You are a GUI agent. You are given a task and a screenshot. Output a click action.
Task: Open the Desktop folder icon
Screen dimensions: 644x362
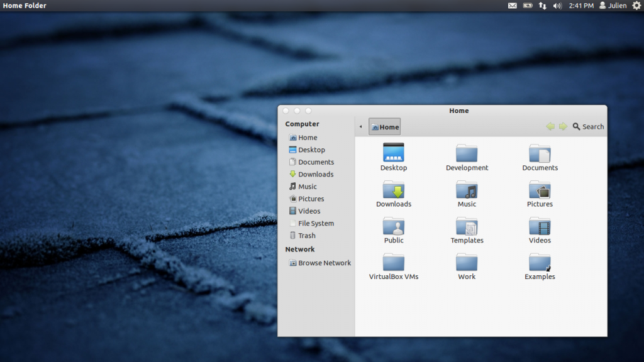394,153
